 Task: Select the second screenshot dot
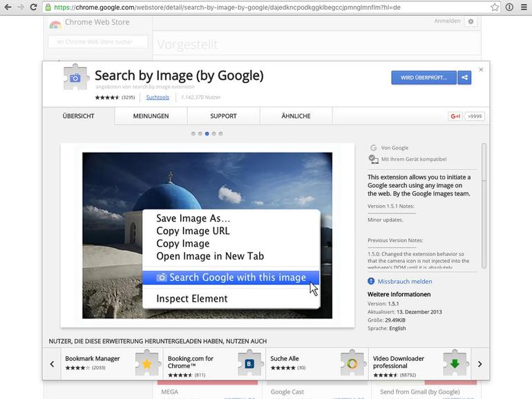coord(200,133)
